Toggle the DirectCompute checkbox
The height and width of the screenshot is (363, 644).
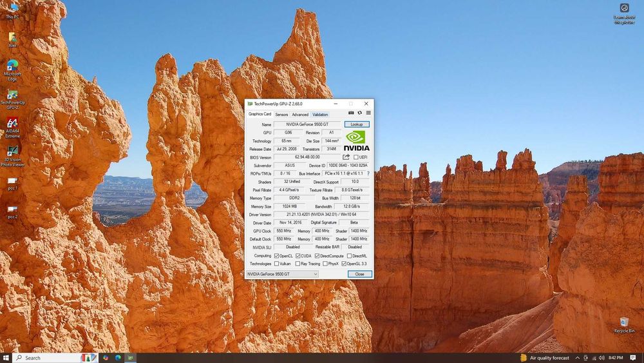[x=317, y=256]
